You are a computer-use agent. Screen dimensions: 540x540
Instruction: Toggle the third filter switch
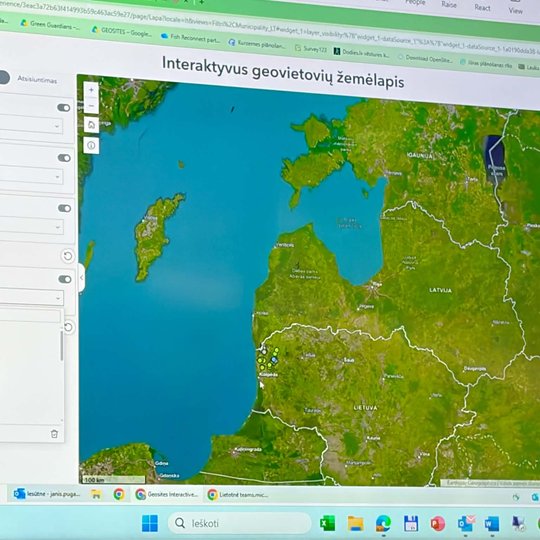pos(64,208)
